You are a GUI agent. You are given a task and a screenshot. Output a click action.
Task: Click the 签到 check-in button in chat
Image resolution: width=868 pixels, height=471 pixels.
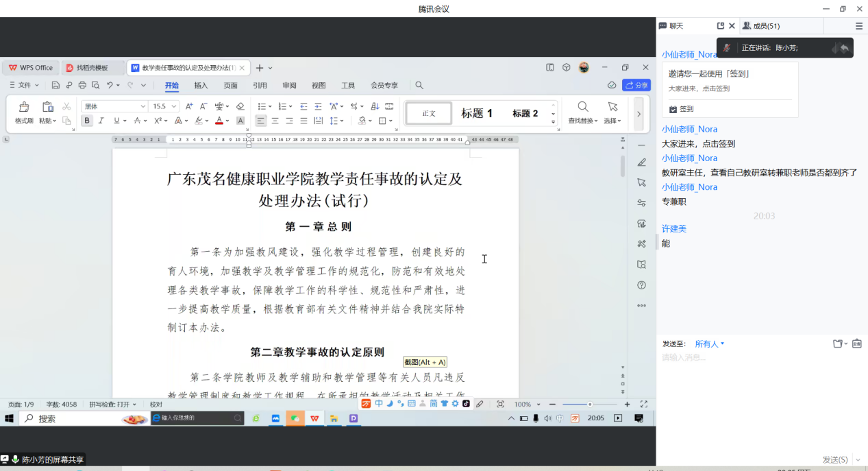(x=682, y=109)
